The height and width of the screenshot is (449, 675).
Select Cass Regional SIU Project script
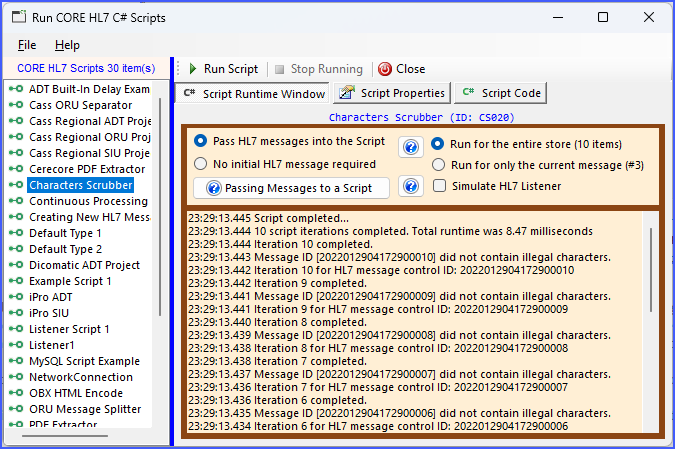(x=90, y=153)
